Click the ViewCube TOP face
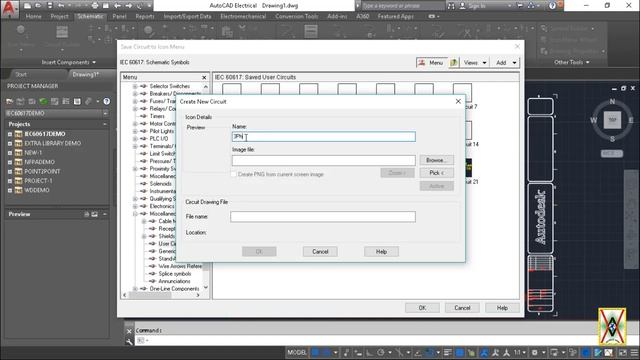Image resolution: width=640 pixels, height=360 pixels. click(612, 120)
